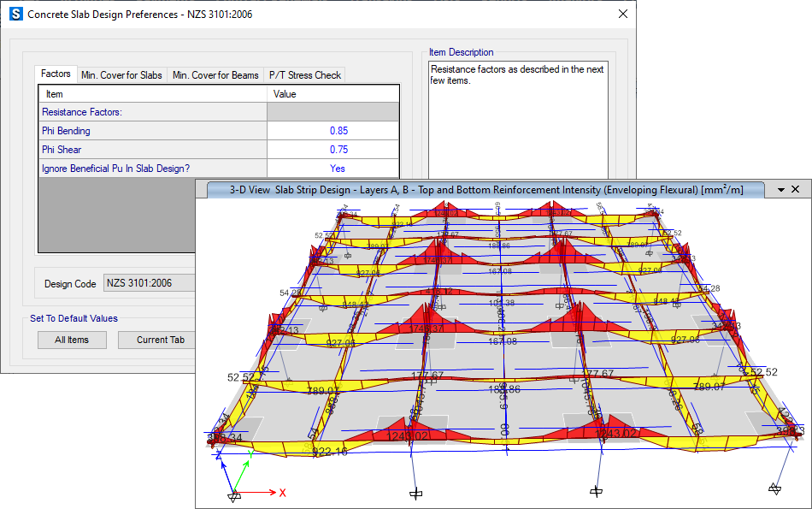Open the Min. Cover for Beams tab
Viewport: 812px width, 509px height.
[x=215, y=75]
